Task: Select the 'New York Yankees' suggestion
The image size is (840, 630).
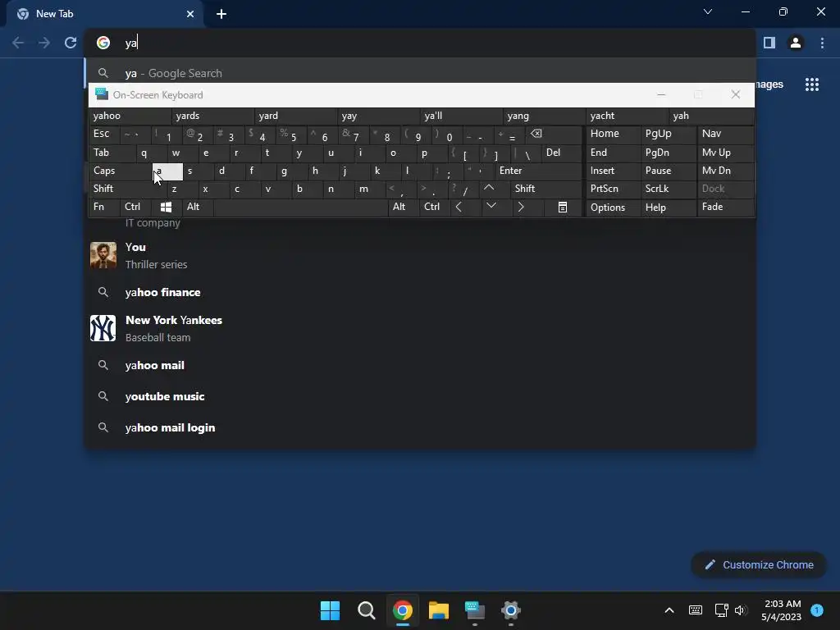Action: tap(421, 328)
